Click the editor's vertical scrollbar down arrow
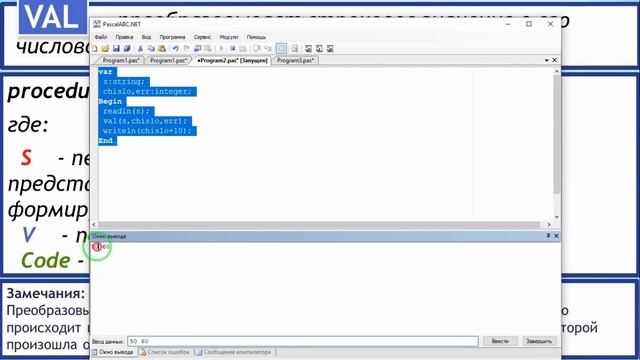This screenshot has width=640, height=360. pyautogui.click(x=556, y=217)
